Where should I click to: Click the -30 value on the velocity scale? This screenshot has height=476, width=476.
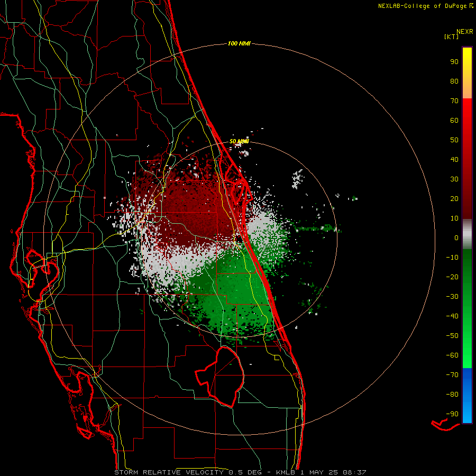click(452, 297)
